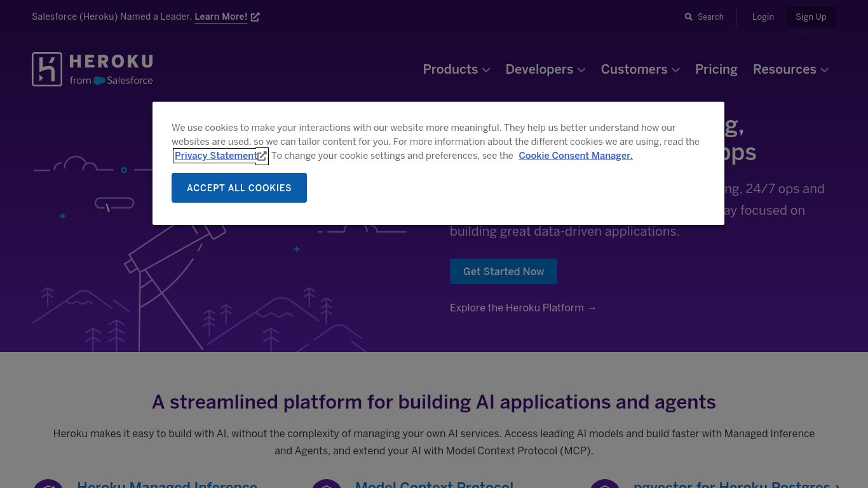Accept all cookies
The image size is (868, 488).
[x=239, y=188]
